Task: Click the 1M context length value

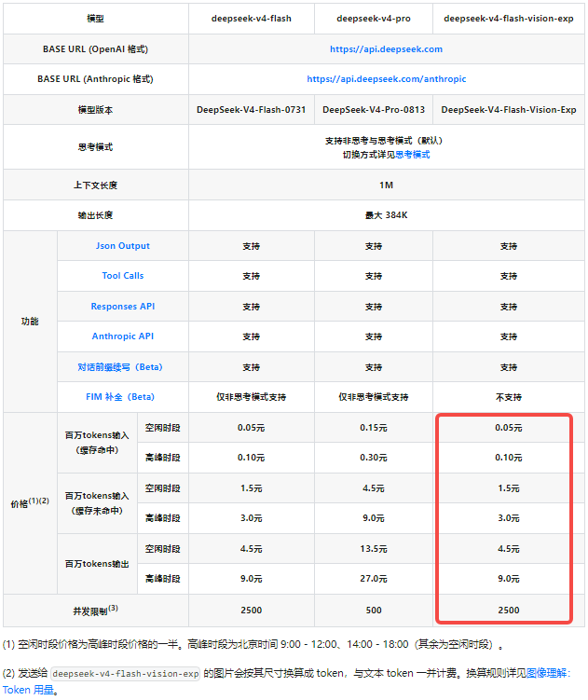Action: tap(386, 185)
